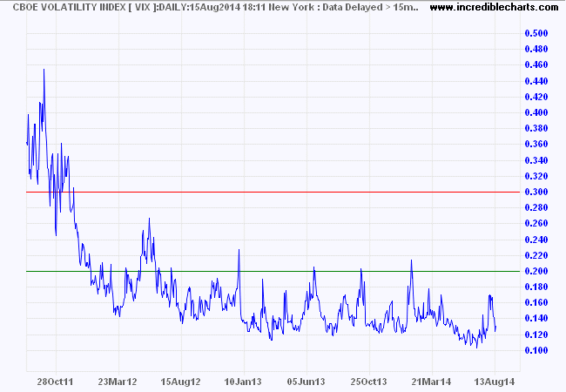566x392 pixels.
Task: Click the 15Aug12 date label
Action: tap(180, 382)
